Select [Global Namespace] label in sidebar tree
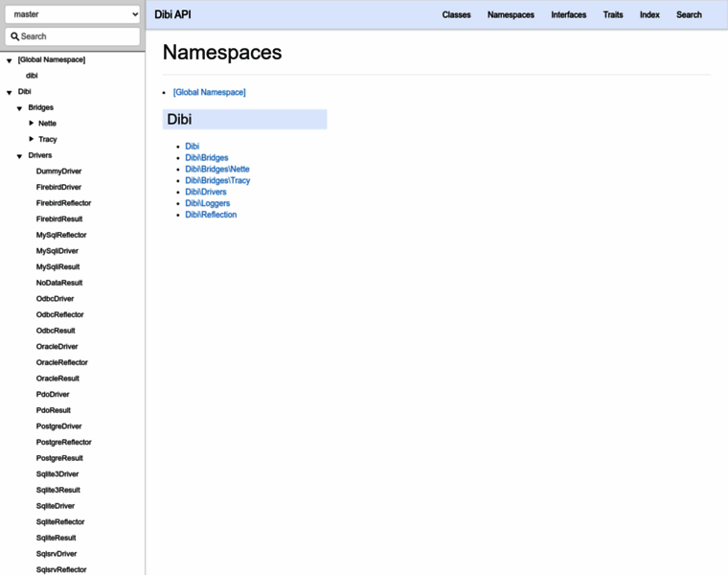 [52, 59]
